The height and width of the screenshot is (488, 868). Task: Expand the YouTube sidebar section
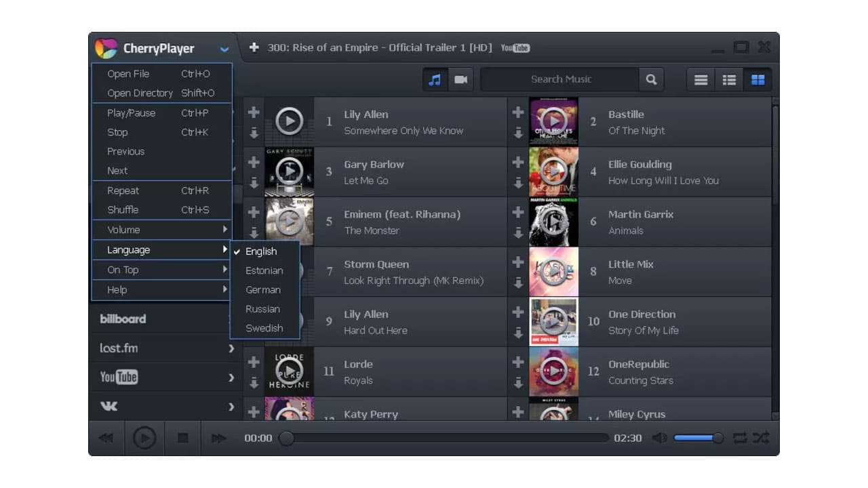pyautogui.click(x=119, y=378)
